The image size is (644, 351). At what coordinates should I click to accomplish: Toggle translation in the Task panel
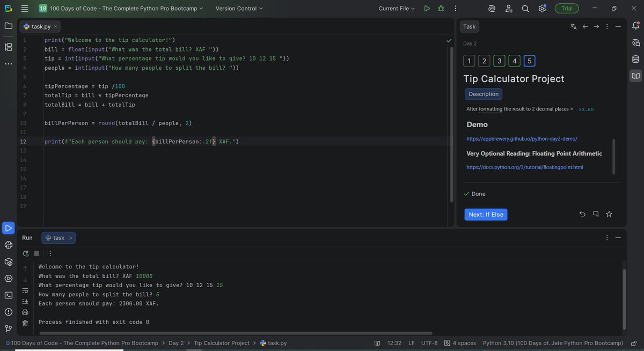574,26
